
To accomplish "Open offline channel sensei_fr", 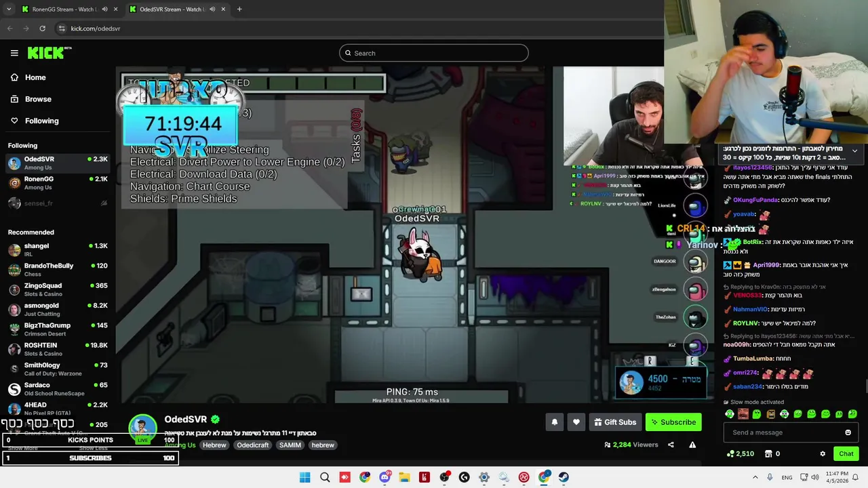I will [x=57, y=203].
